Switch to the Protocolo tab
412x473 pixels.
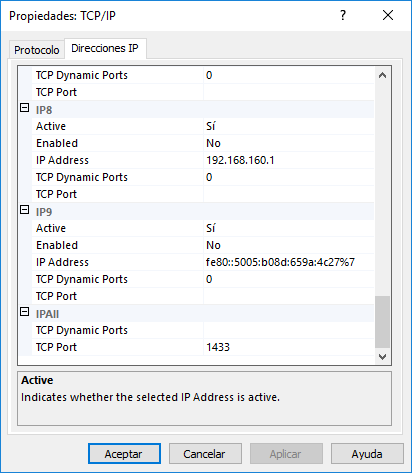point(37,50)
